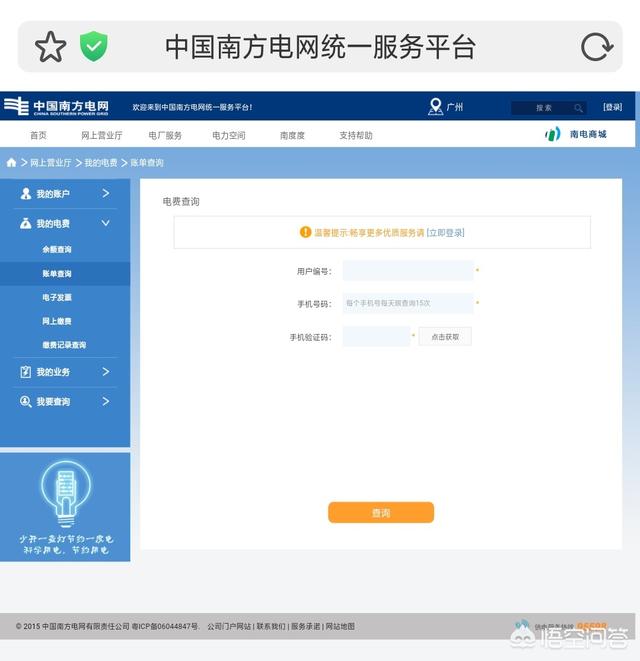Click the welcome text 欢迎来到中国南方电网统一服务平台

192,107
